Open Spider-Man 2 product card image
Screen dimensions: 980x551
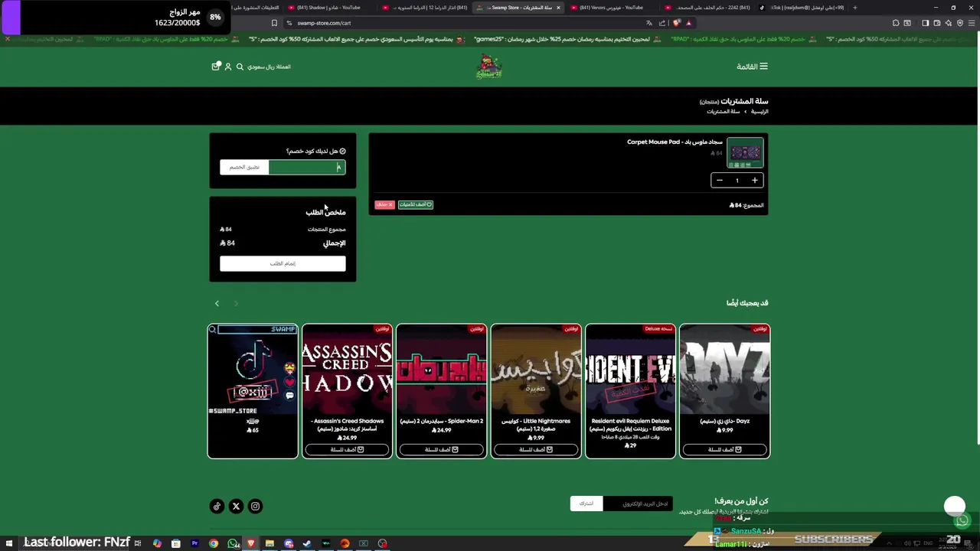[x=441, y=369]
